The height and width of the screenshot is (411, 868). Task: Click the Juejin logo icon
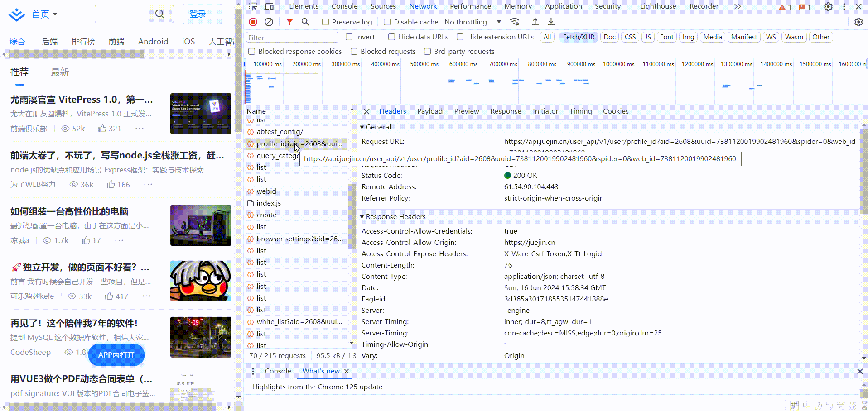click(x=17, y=14)
